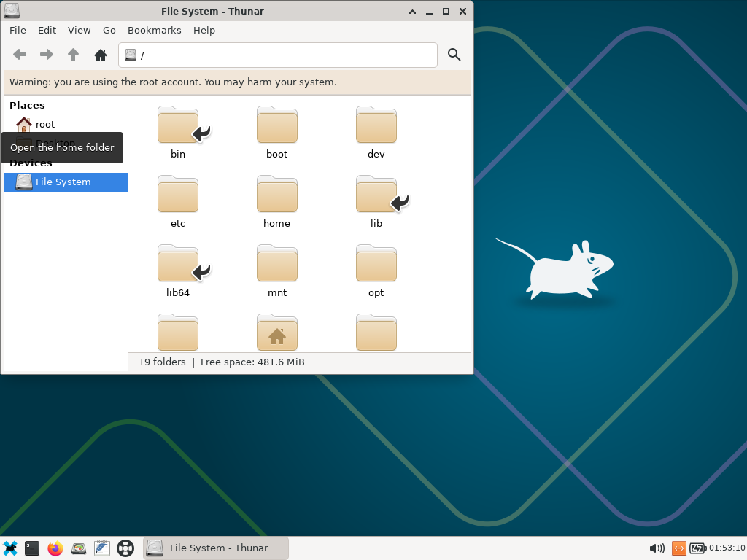Go to parent folder with the up arrow

coord(73,55)
